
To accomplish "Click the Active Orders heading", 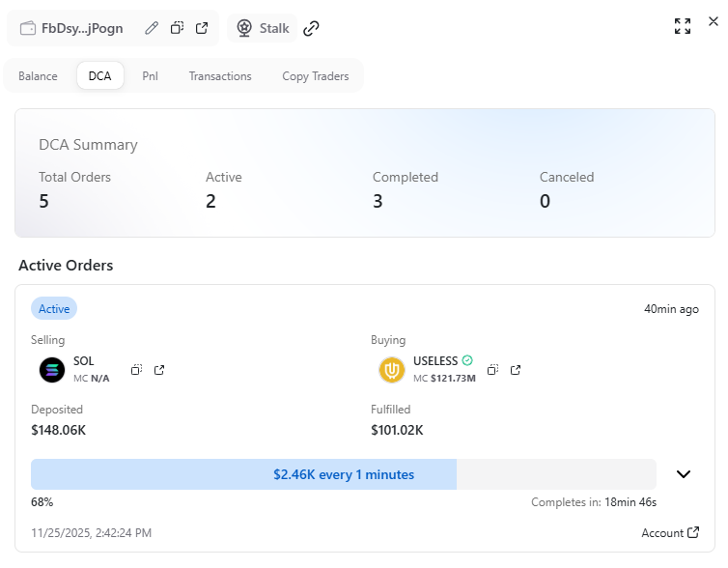I will 66,266.
